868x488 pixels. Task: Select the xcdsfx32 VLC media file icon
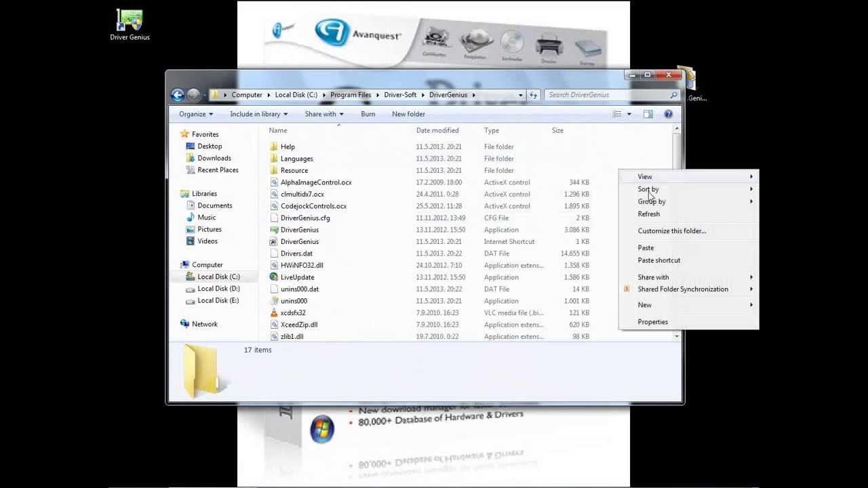274,312
